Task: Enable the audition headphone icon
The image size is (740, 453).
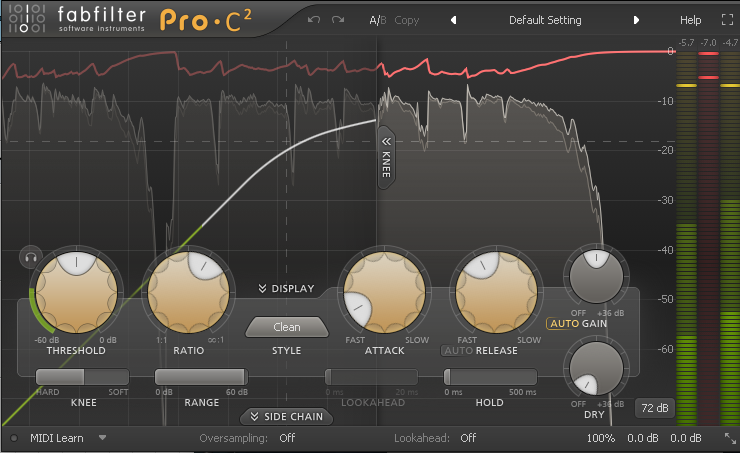Action: point(31,257)
